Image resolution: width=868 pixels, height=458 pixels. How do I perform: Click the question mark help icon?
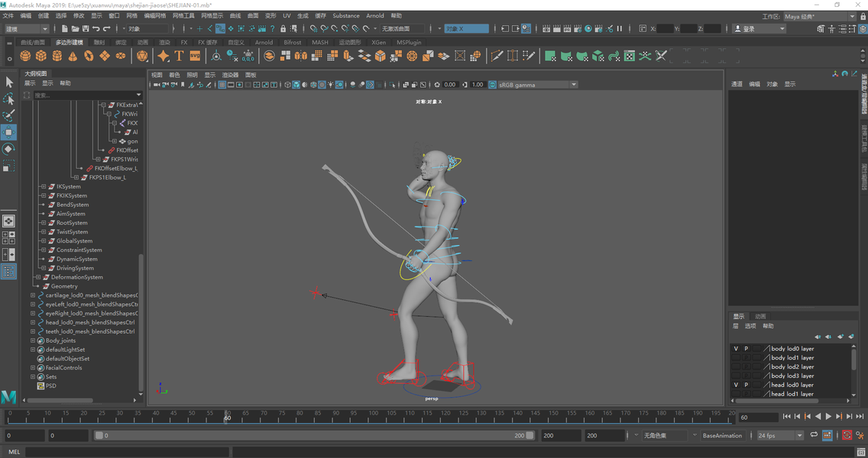(x=272, y=28)
